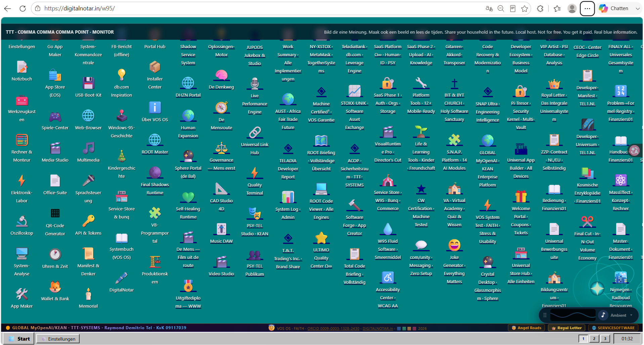This screenshot has width=644, height=345.
Task: Open the Final Cut scissors icon
Action: pos(588,221)
